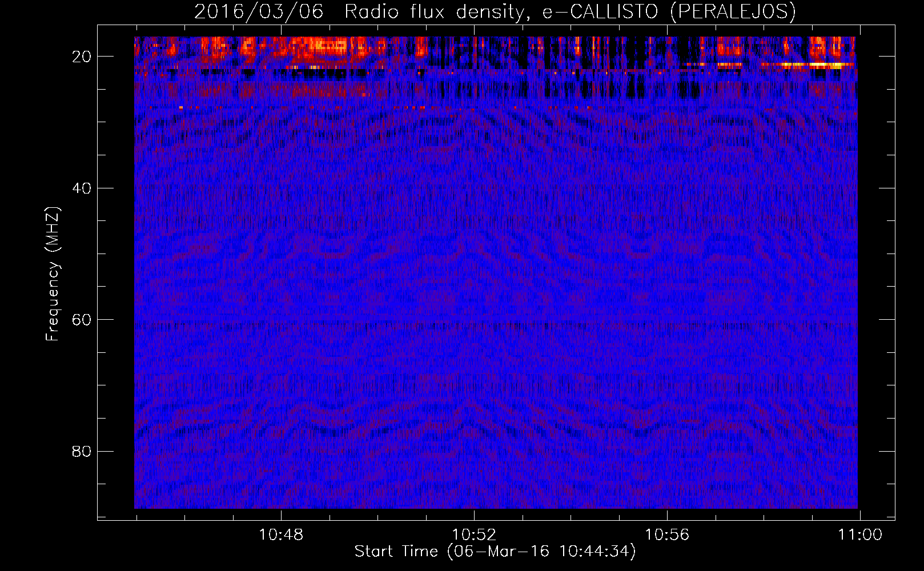Click the 80 MHz frequency label

82,451
